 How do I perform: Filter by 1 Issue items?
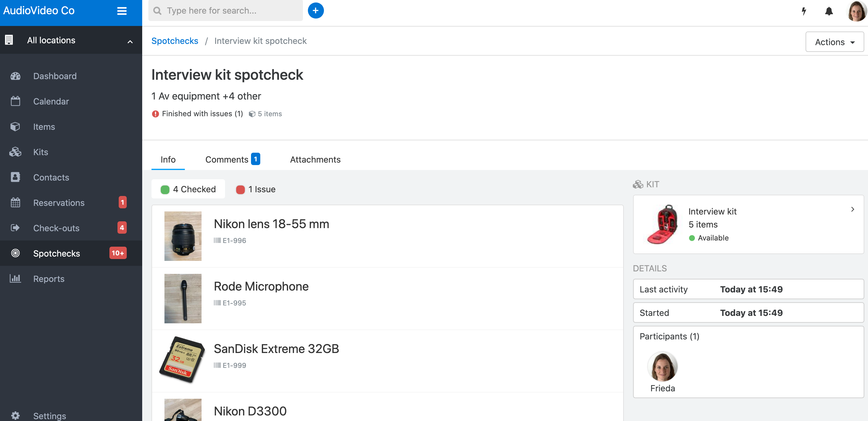(255, 189)
